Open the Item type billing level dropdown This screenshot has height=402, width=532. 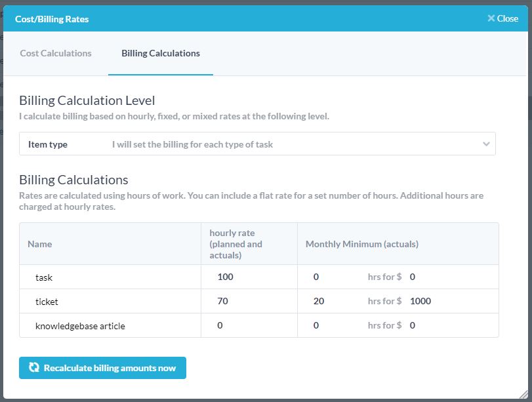point(257,144)
